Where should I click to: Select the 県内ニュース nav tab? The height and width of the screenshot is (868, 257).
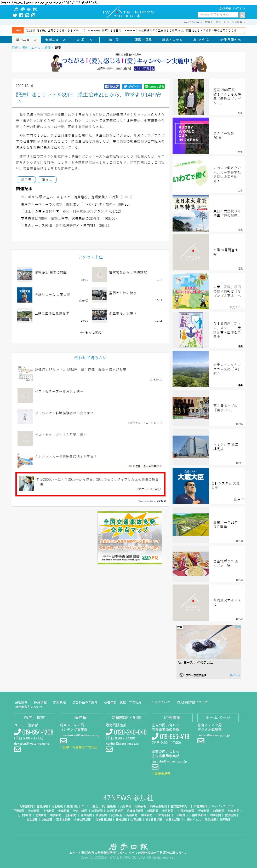point(26,40)
